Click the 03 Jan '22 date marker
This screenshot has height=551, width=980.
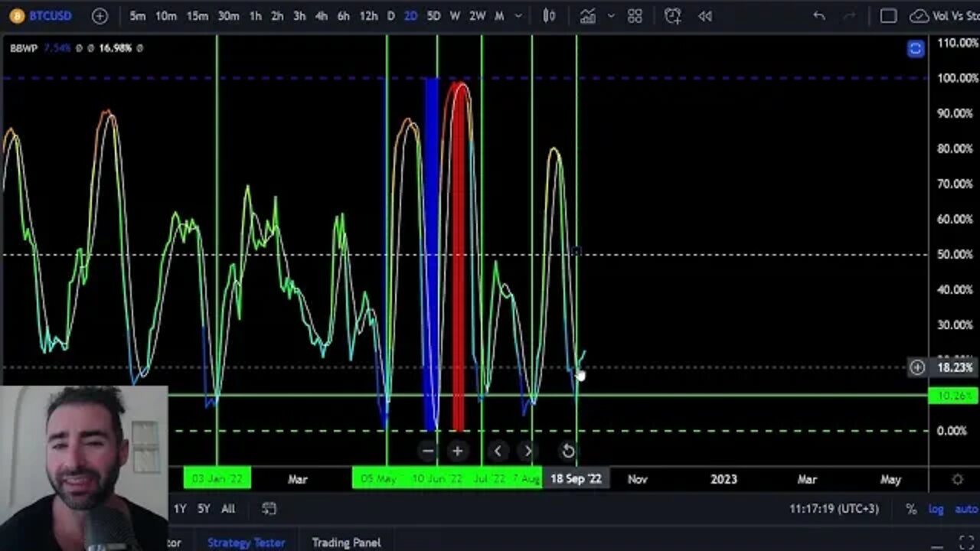pos(217,479)
